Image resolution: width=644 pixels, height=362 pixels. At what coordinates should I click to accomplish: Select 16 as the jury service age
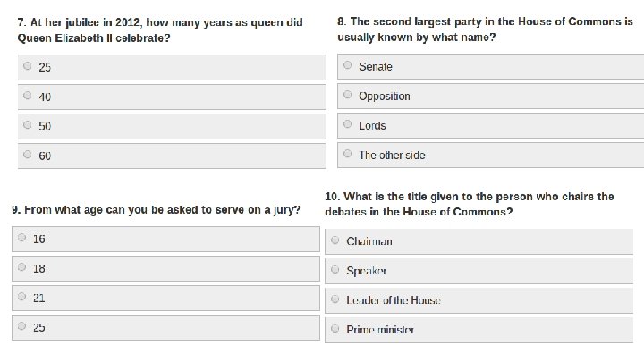22,238
